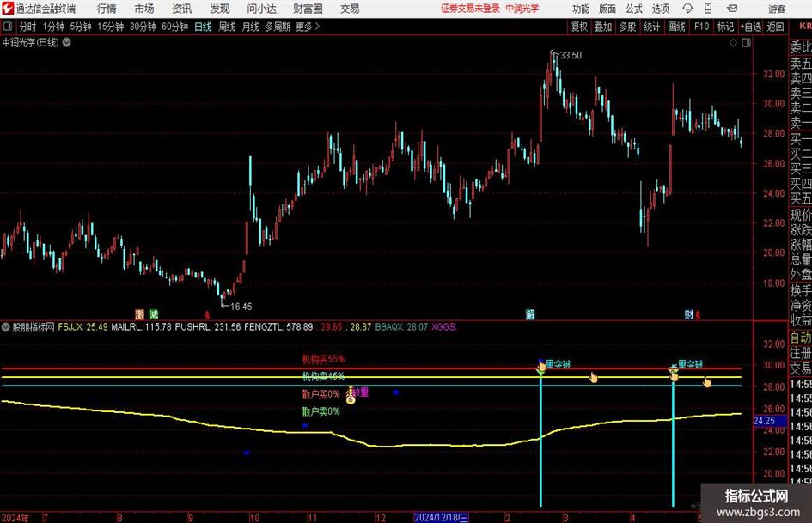Click the 画线 drawing tool button
The image size is (812, 523).
[676, 27]
